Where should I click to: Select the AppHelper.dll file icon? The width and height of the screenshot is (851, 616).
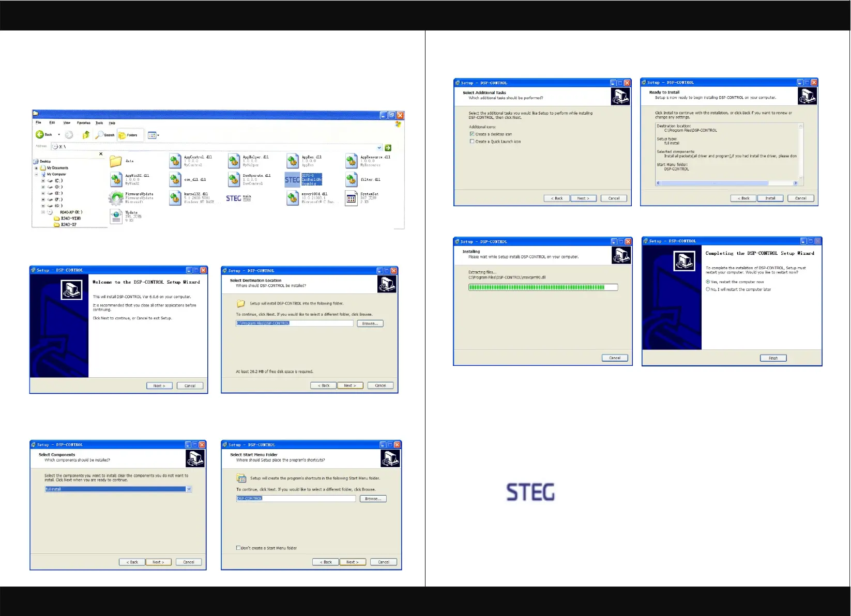tap(234, 161)
